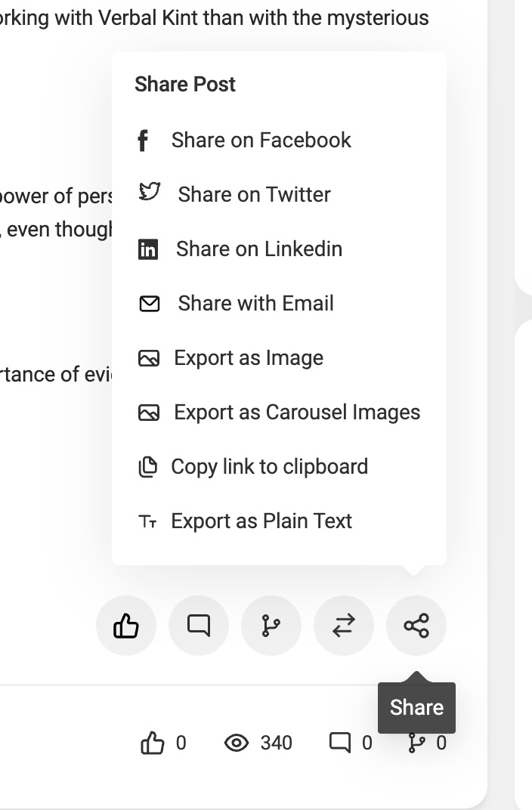Choose Export as Plain Text

click(261, 521)
